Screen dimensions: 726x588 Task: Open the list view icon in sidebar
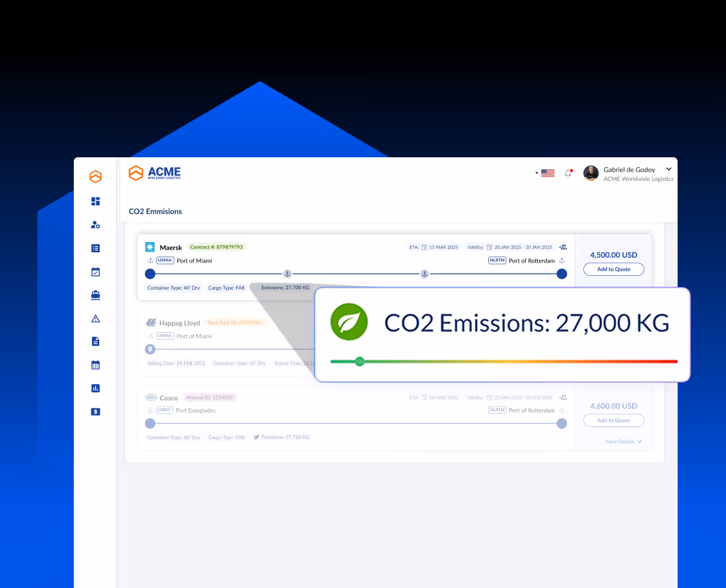[x=95, y=248]
